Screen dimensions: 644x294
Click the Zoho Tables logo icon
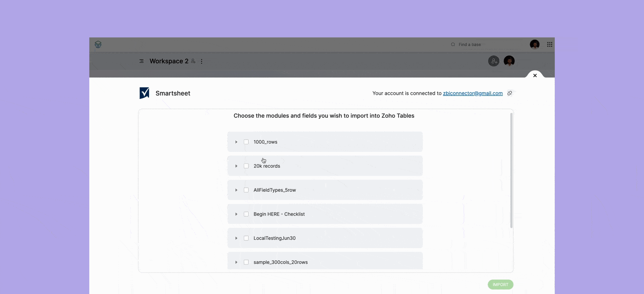point(98,45)
